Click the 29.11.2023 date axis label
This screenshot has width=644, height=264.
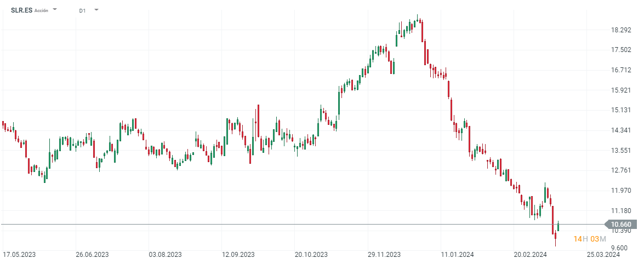click(384, 255)
